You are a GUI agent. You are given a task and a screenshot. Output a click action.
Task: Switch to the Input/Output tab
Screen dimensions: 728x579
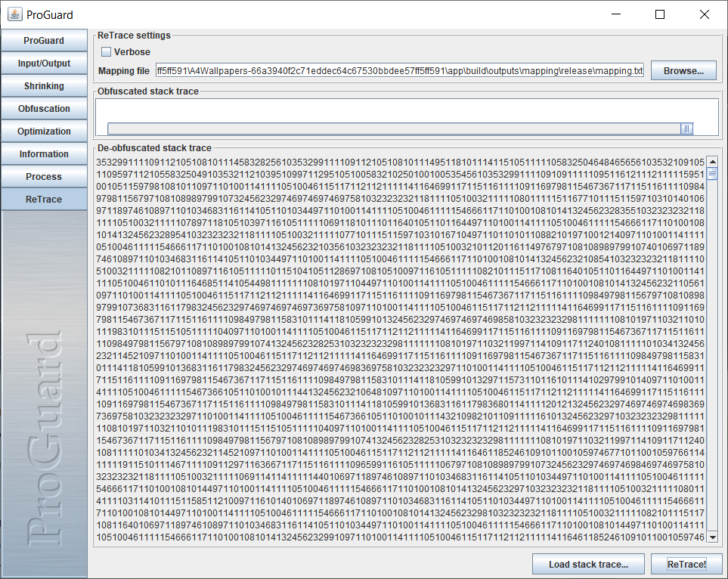point(44,63)
